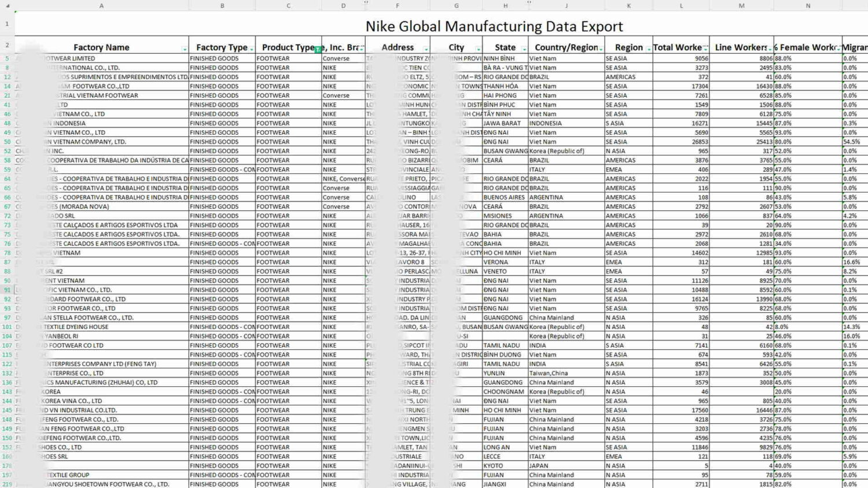Select column F header
The image size is (868, 488).
(x=398, y=6)
